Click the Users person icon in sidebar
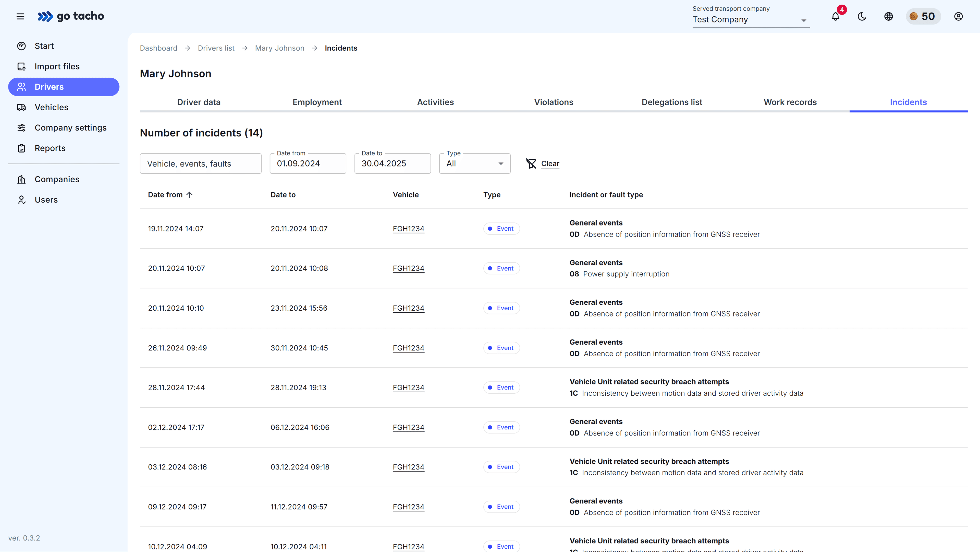The image size is (980, 552). [x=22, y=200]
